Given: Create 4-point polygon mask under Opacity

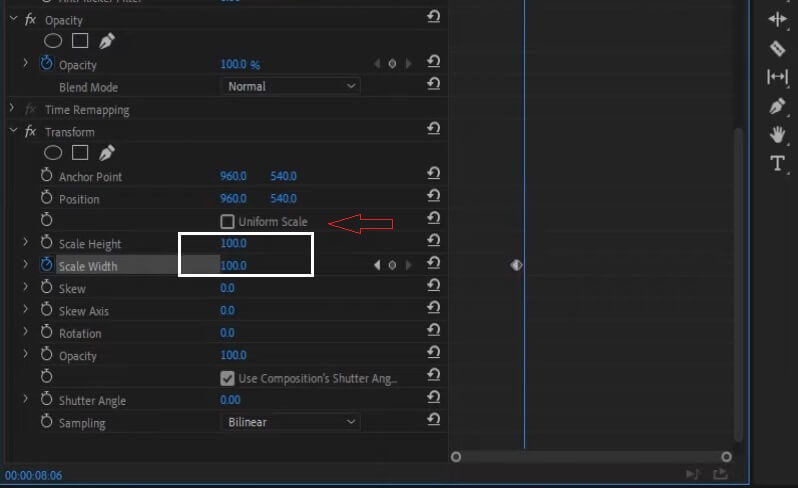Looking at the screenshot, I should (x=80, y=41).
